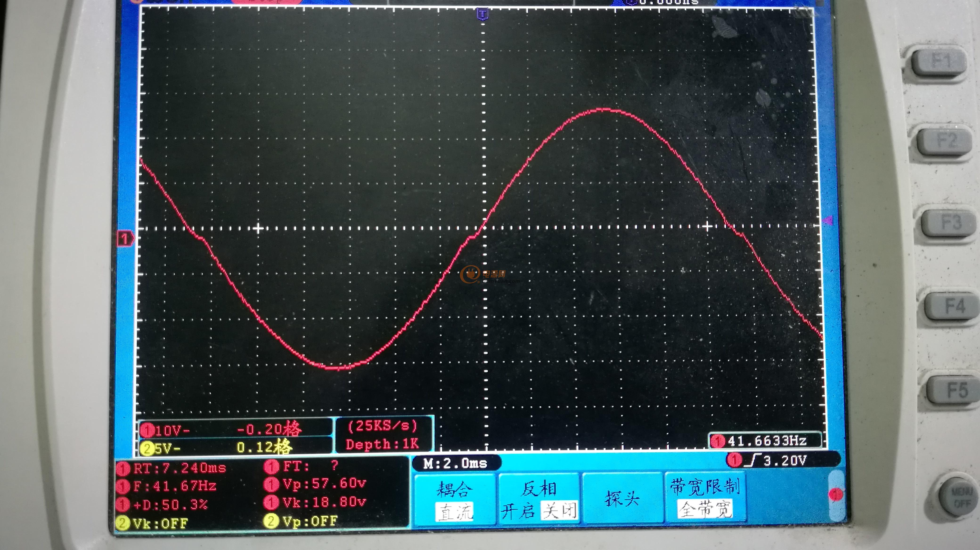Select the 3.20V trigger level readout
The image size is (980, 550).
point(785,461)
